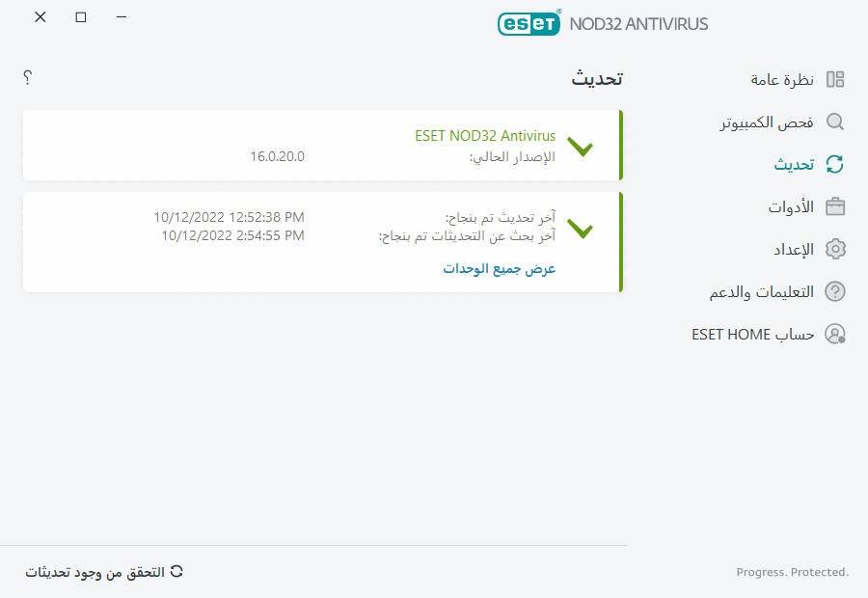Click the question mark help icon beside page title
Viewport: 868px width, 598px height.
coord(27,77)
